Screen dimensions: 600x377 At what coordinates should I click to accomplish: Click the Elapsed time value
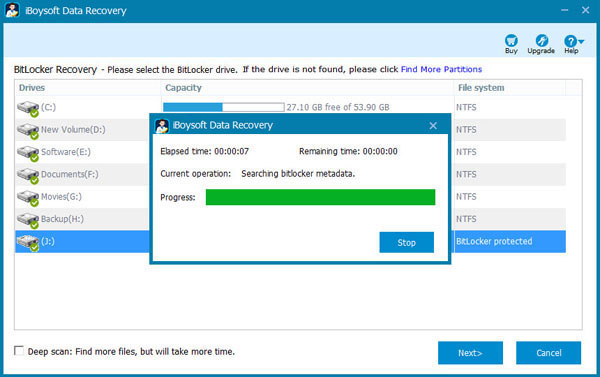coord(232,151)
